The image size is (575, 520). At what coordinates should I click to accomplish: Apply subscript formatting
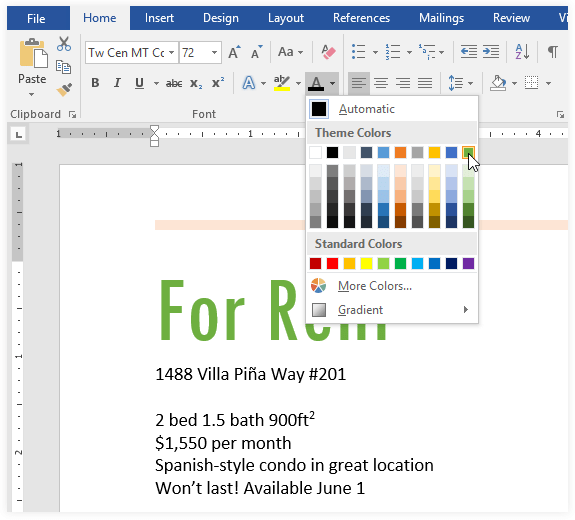point(196,84)
